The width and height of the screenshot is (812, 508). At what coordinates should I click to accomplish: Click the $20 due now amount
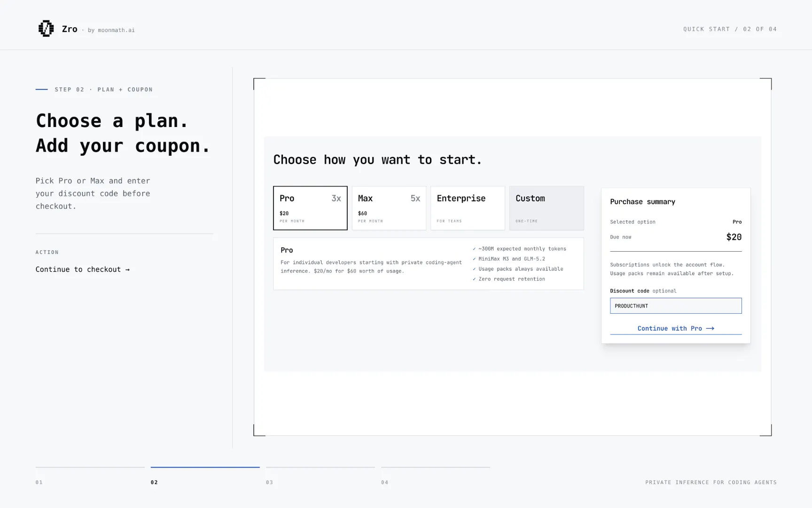coord(734,237)
